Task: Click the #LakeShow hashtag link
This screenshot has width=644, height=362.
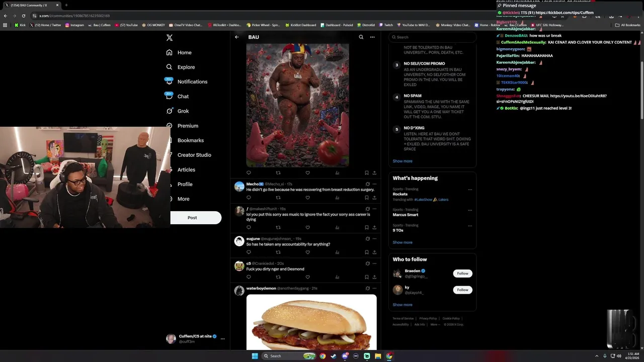Action: [x=423, y=200]
